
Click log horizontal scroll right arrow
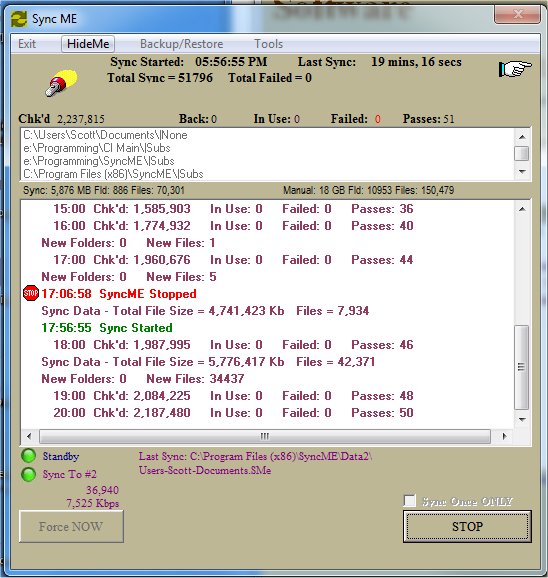click(504, 436)
